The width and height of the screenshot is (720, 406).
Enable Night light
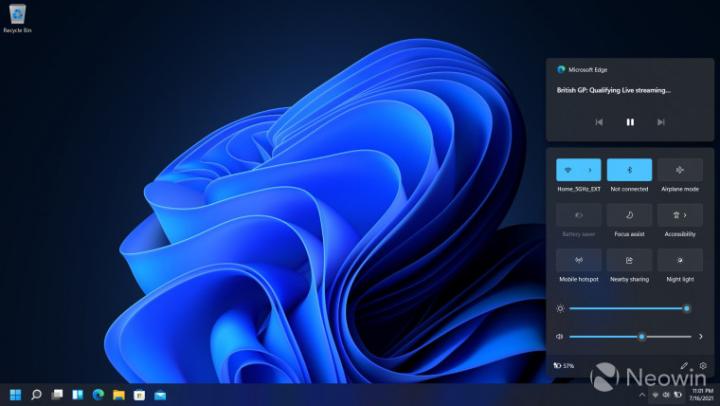[680, 260]
